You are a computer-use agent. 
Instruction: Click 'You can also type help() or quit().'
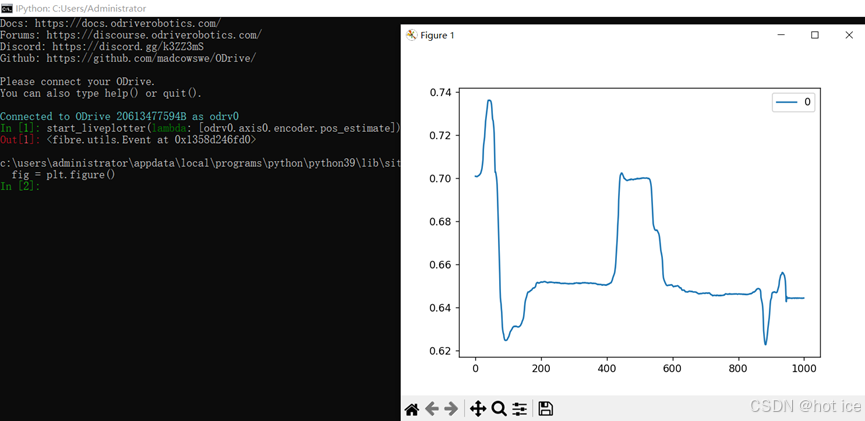tap(101, 93)
